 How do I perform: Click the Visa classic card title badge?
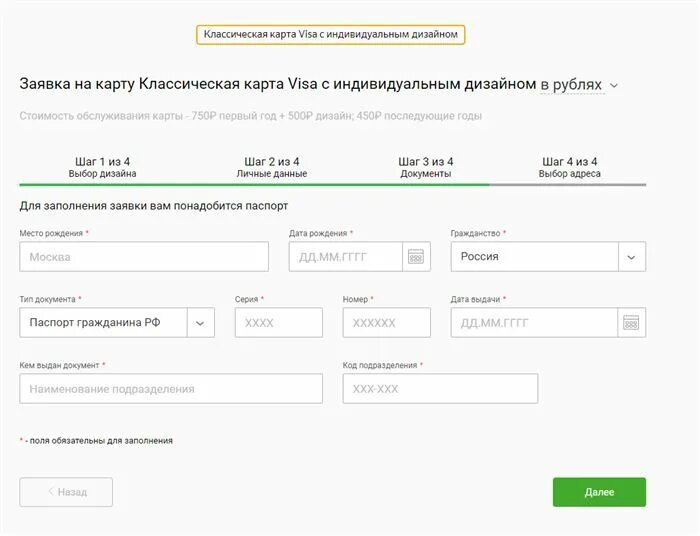(x=330, y=34)
